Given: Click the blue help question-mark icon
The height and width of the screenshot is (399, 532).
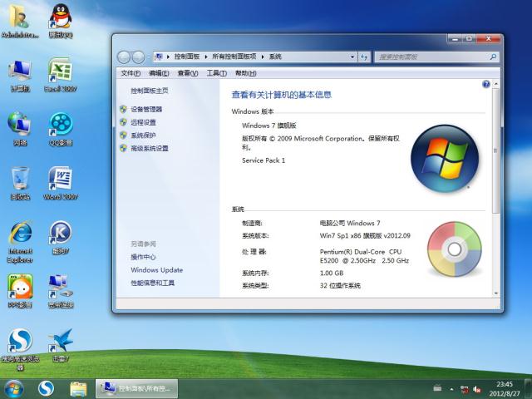Looking at the screenshot, I should point(485,84).
